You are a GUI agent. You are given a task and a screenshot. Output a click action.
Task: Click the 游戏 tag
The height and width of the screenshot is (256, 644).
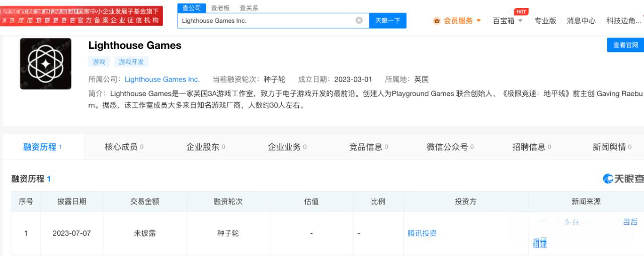[99, 61]
